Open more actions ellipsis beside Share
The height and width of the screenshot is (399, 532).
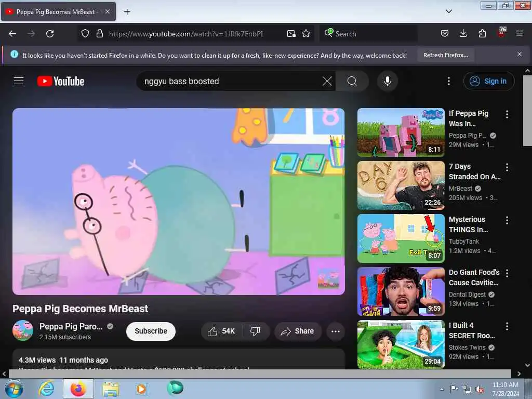tap(336, 331)
